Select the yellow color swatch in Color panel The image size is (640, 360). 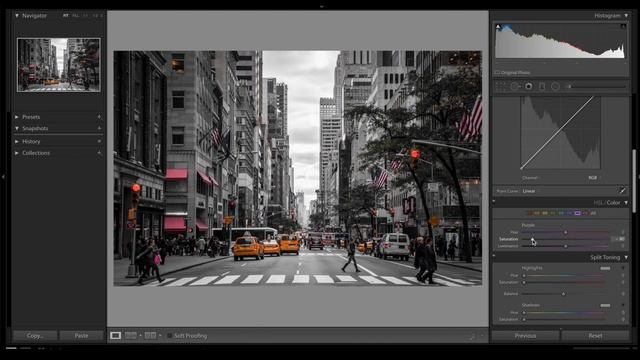click(x=545, y=213)
